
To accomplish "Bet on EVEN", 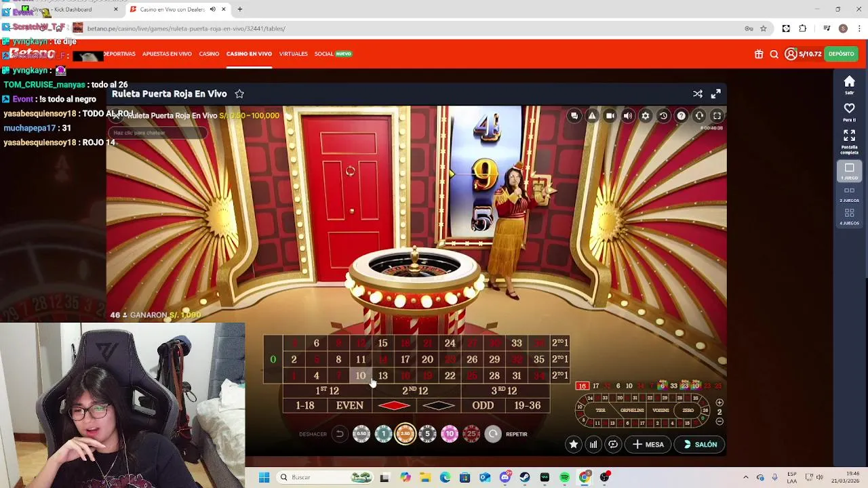I will pos(350,406).
